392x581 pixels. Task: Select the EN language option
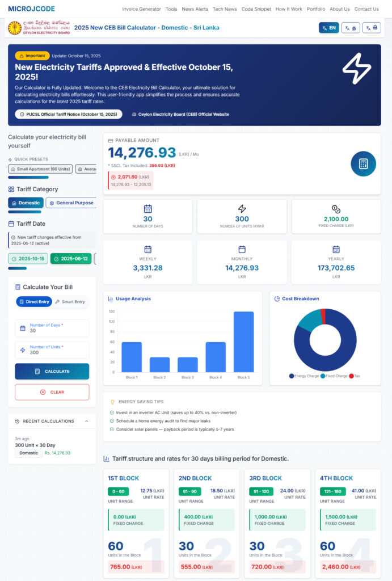(x=328, y=28)
